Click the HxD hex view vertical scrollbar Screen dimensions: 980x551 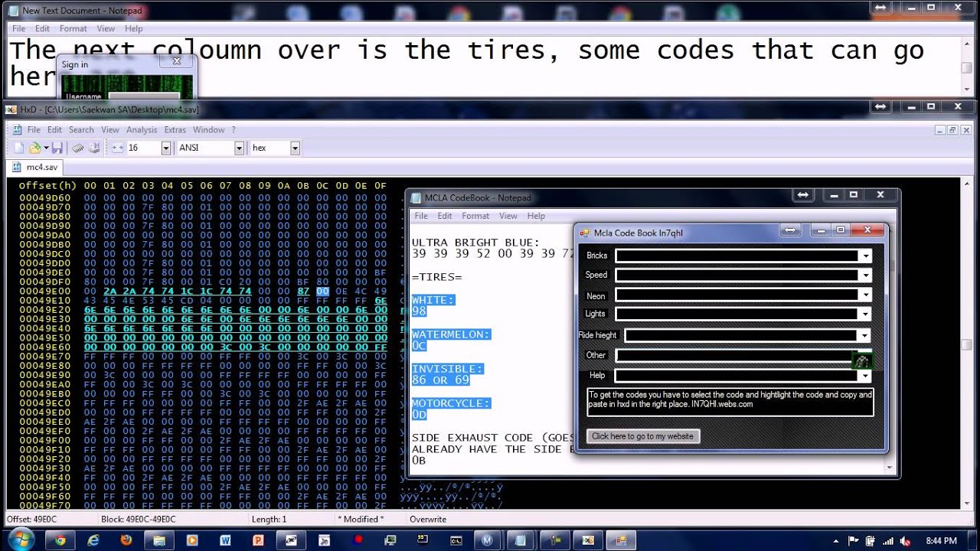point(967,344)
